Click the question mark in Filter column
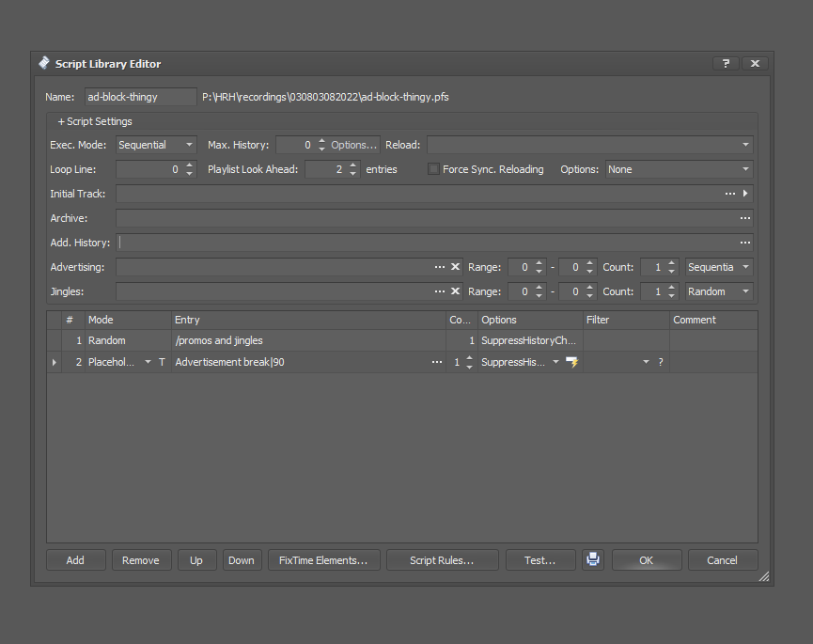Viewport: 813px width, 644px height. coord(661,362)
